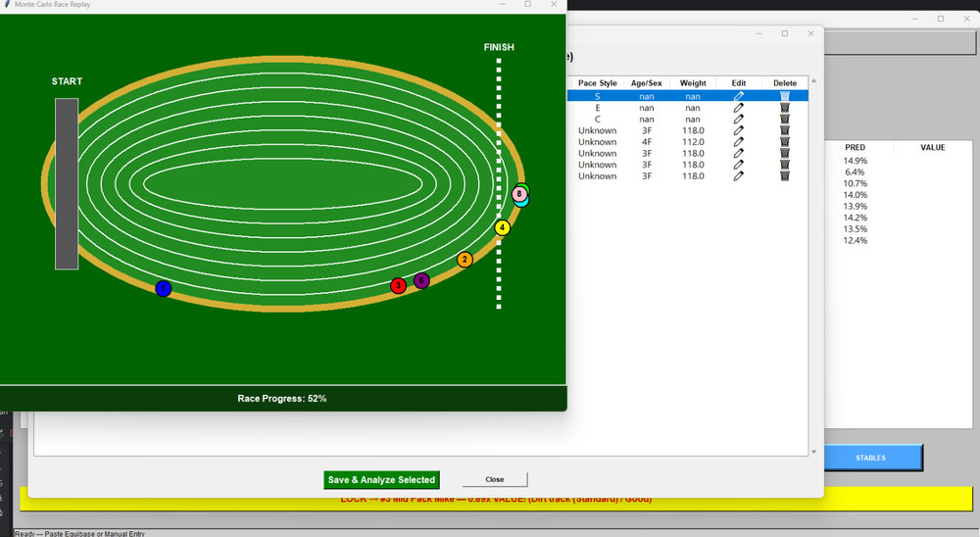The image size is (980, 537).
Task: Click the edit pencil in the selected S row
Action: [x=739, y=96]
